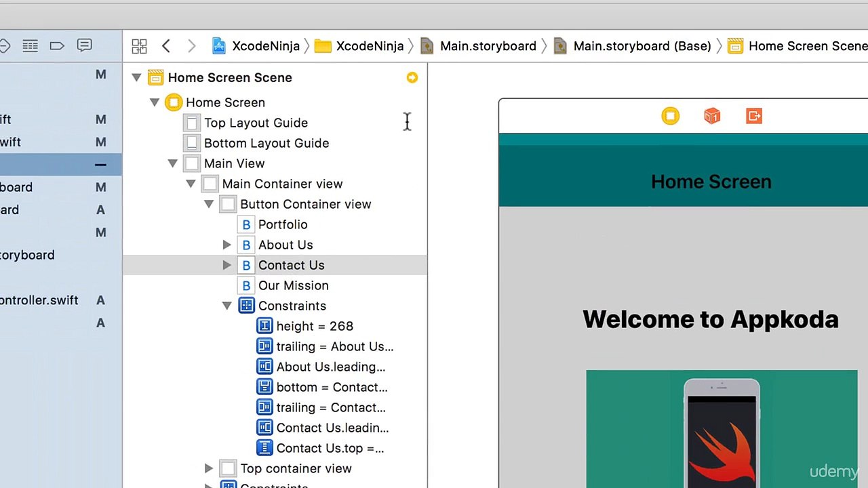This screenshot has width=868, height=488.
Task: Expand the Contact Us button row
Action: coord(227,265)
